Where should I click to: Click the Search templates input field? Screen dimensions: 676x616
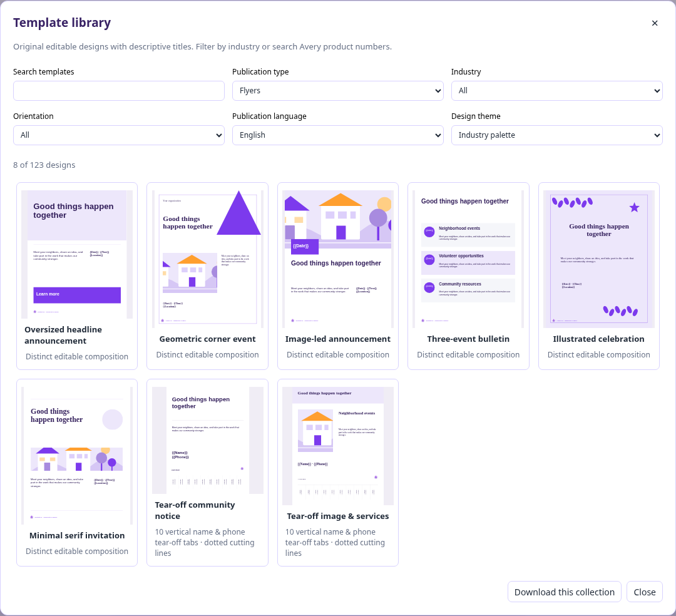pyautogui.click(x=118, y=91)
